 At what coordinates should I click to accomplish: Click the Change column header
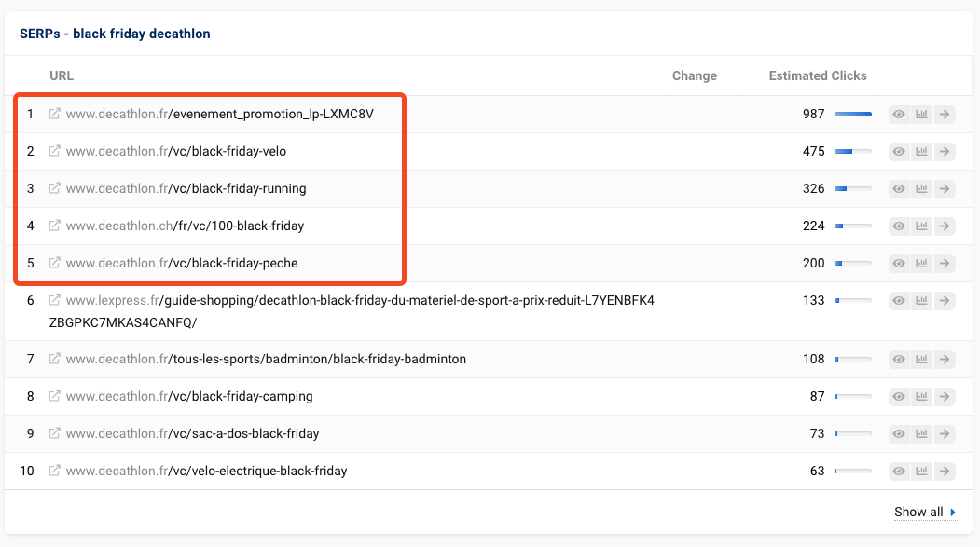[694, 75]
